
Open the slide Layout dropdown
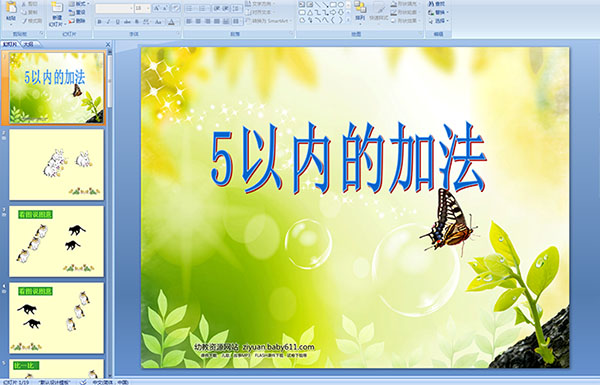point(79,4)
